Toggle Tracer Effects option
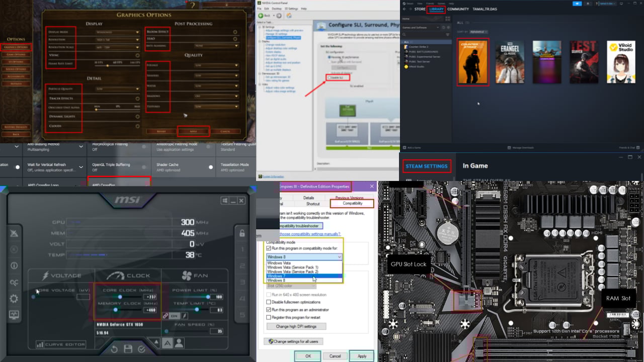Screen dimensions: 644x362 pos(137,99)
